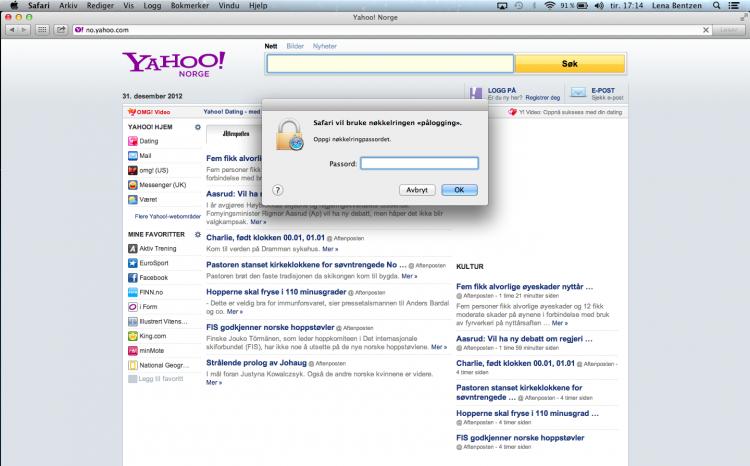Open Fem fikk alvorlige øyeskader in Kultur
This screenshot has height=466, width=750.
[x=524, y=287]
